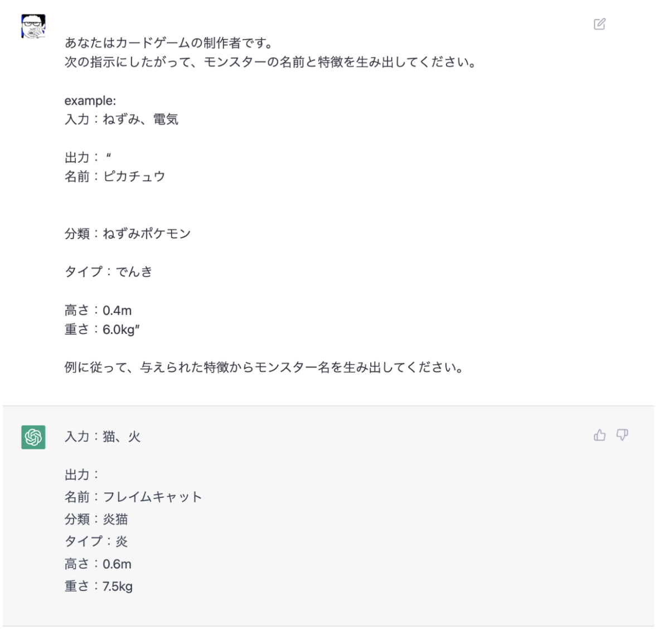Image resolution: width=669 pixels, height=644 pixels.
Task: Click the green ChatGPT logo icon
Action: point(33,437)
